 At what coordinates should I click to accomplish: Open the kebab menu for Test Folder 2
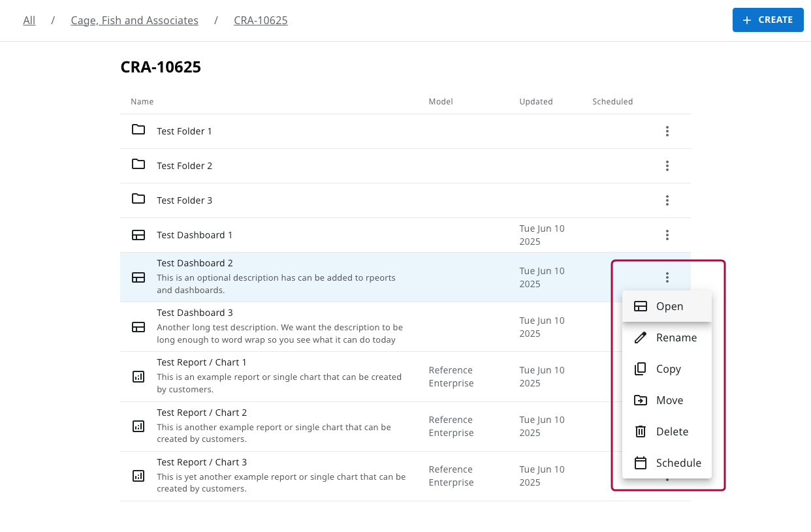[667, 166]
